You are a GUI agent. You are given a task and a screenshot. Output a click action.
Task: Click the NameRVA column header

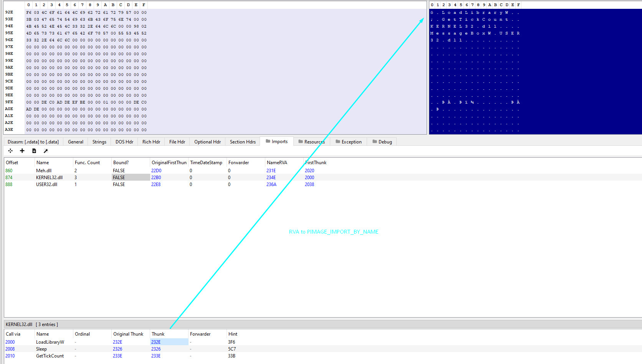tap(284, 163)
